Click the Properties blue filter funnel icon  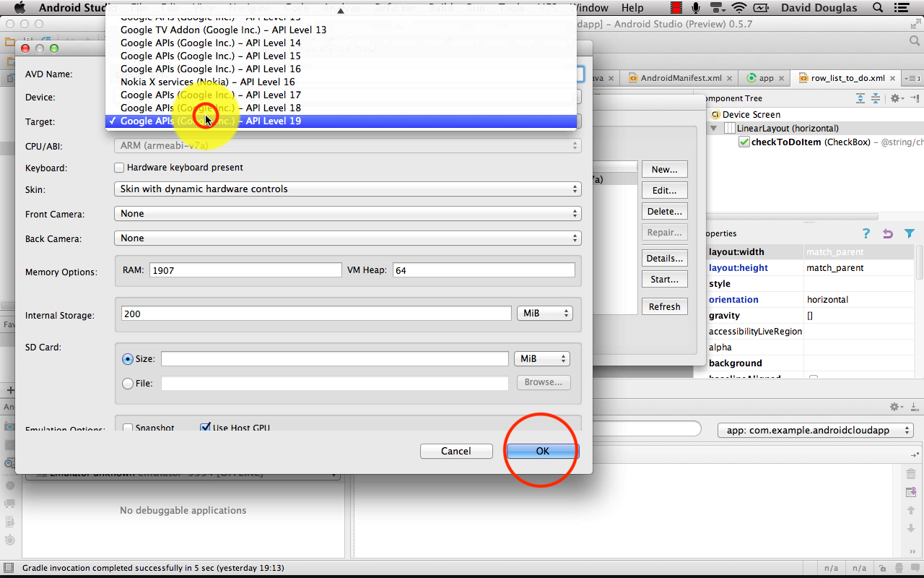(x=910, y=233)
